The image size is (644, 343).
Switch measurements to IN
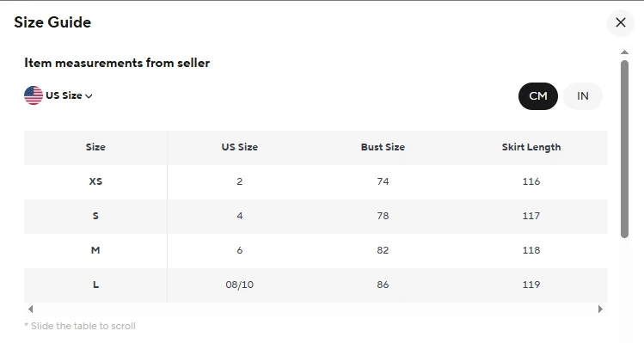(583, 96)
